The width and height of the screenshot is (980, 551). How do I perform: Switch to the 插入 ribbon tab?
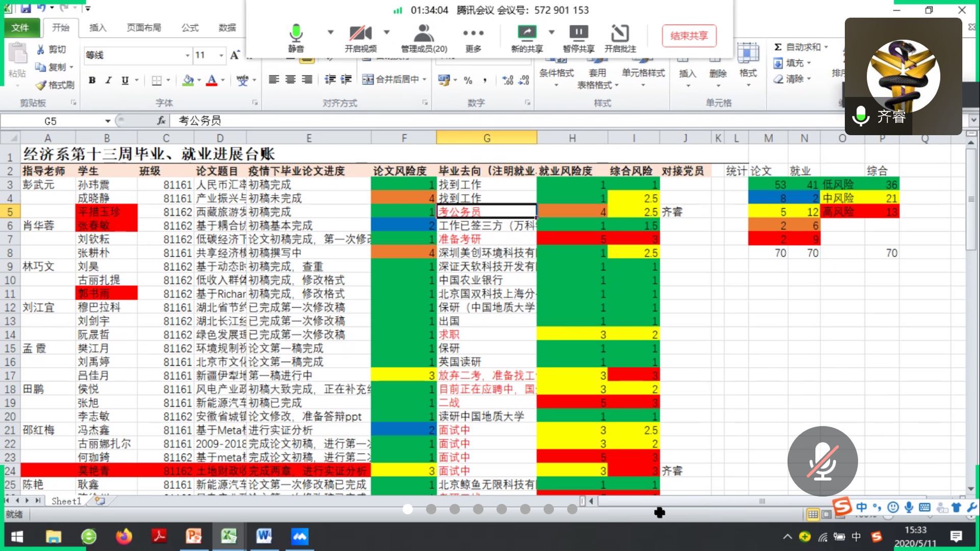pyautogui.click(x=97, y=28)
